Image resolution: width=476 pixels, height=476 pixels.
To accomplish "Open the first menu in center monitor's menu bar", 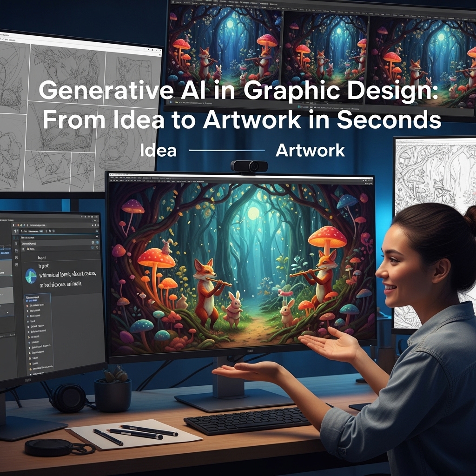I will click(x=114, y=178).
